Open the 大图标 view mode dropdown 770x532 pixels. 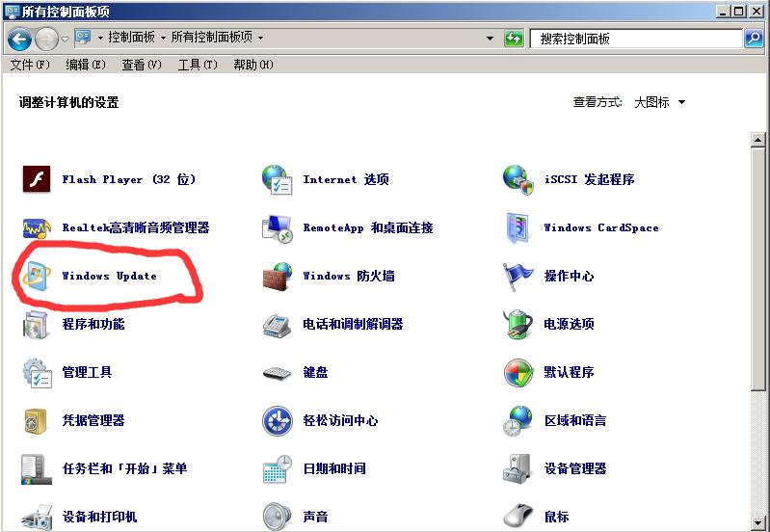681,102
